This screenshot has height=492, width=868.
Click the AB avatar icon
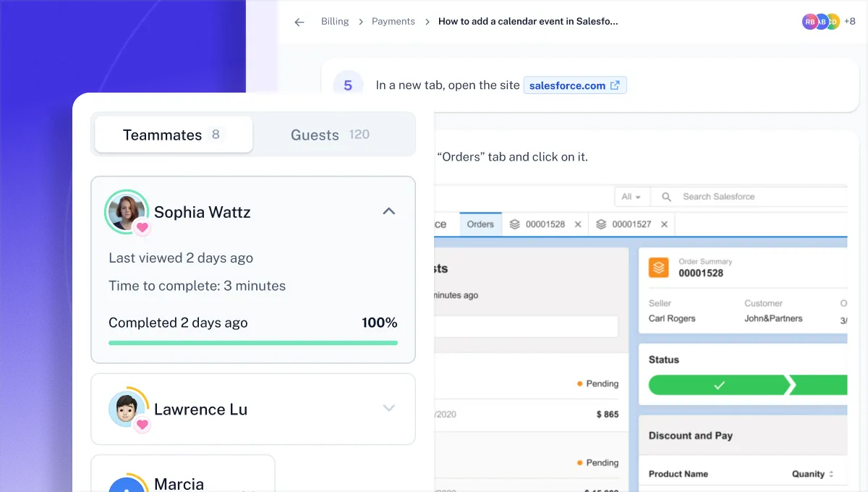tap(821, 22)
